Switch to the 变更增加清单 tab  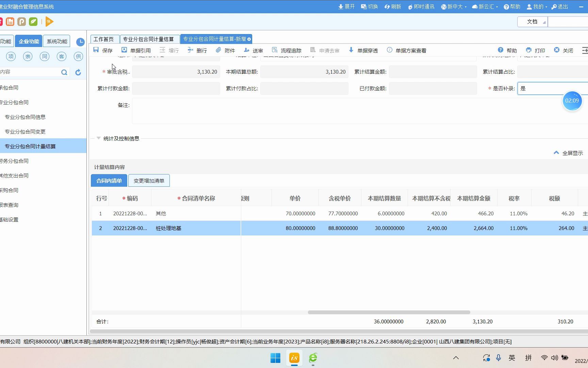(x=149, y=180)
